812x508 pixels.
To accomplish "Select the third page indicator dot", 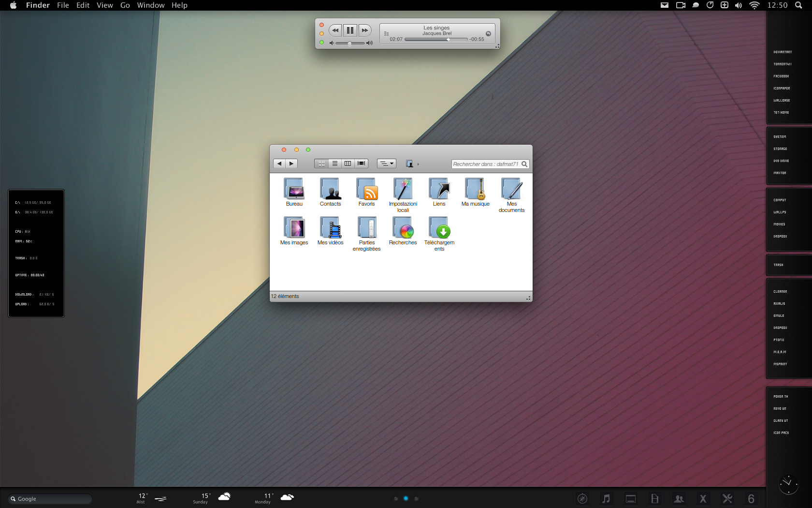I will coord(416,498).
